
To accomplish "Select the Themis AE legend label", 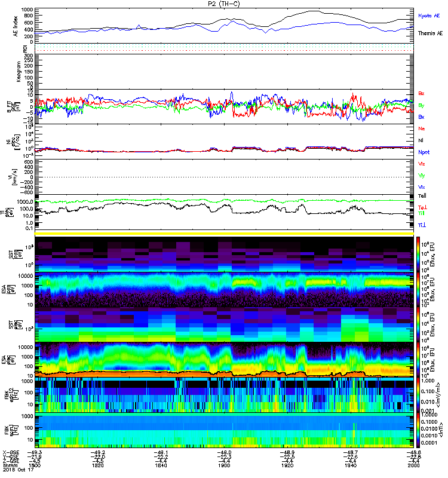I will [x=430, y=33].
